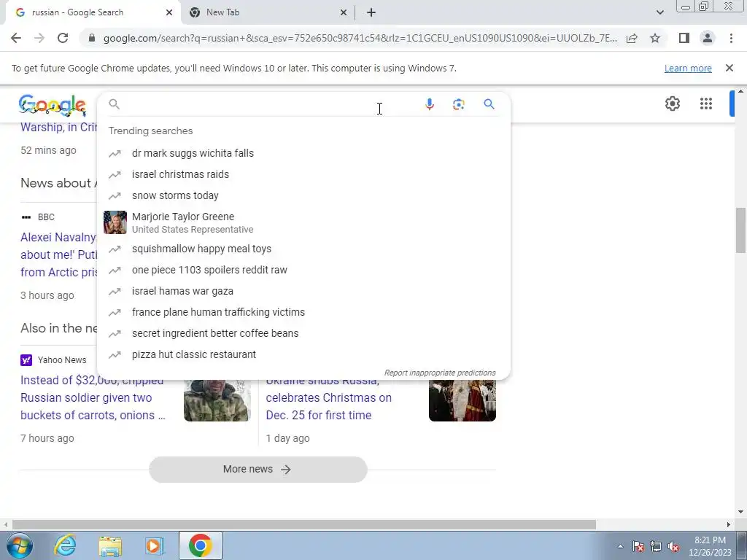Open Chrome side panel
Viewport: 747px width, 560px height.
(x=684, y=38)
